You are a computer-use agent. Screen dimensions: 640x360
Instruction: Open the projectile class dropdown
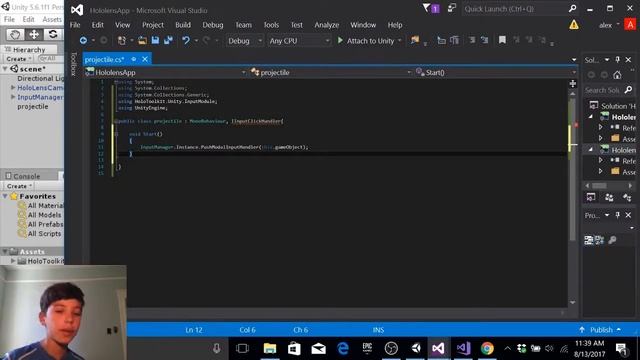331,73
